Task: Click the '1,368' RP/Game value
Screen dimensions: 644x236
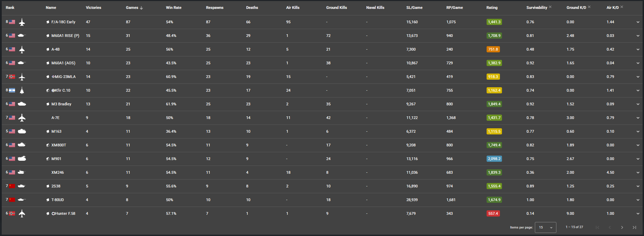Action: coord(451,118)
